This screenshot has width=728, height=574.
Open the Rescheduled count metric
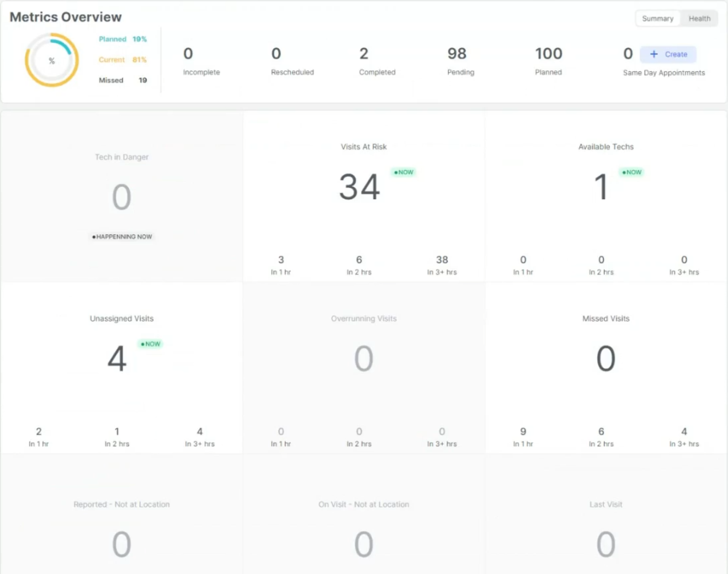pos(292,61)
